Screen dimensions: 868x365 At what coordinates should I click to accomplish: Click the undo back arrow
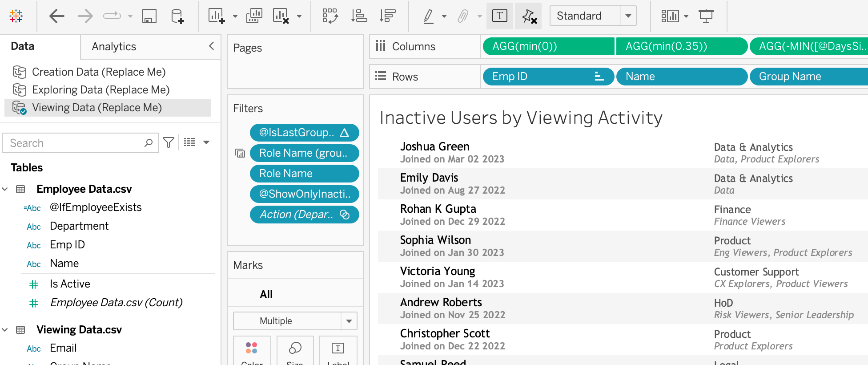[57, 16]
